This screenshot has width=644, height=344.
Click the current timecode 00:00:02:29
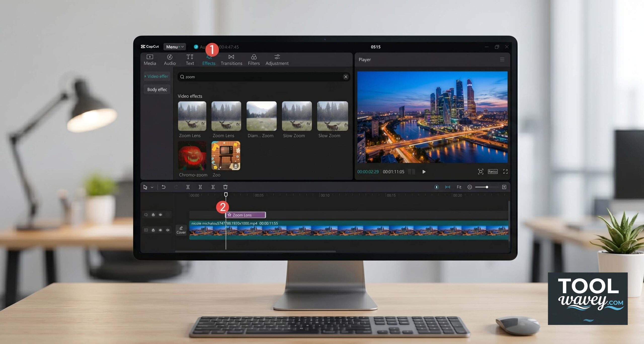[x=368, y=172]
